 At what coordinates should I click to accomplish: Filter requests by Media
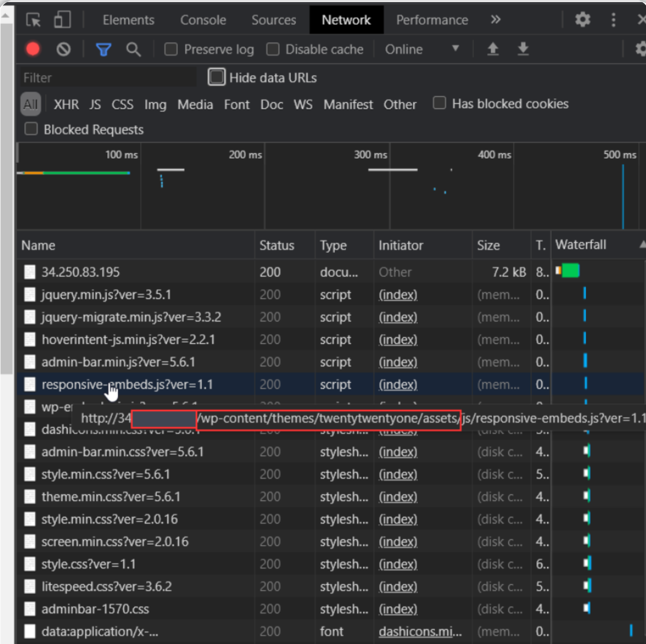195,104
